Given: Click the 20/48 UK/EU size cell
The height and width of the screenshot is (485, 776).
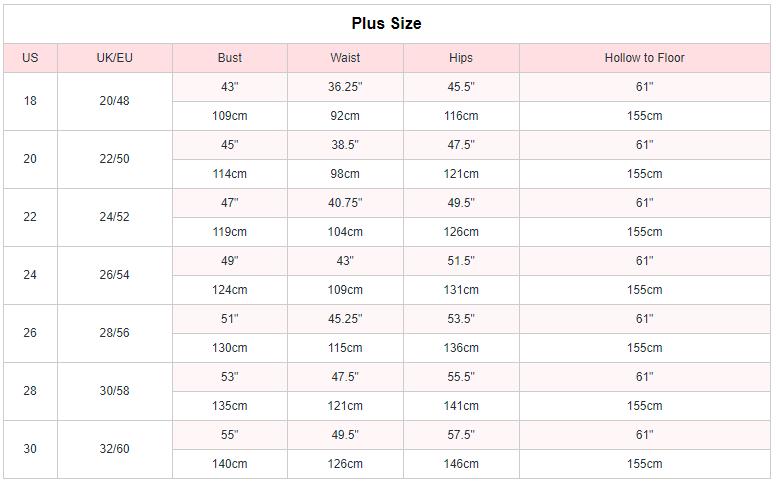Looking at the screenshot, I should (x=114, y=101).
